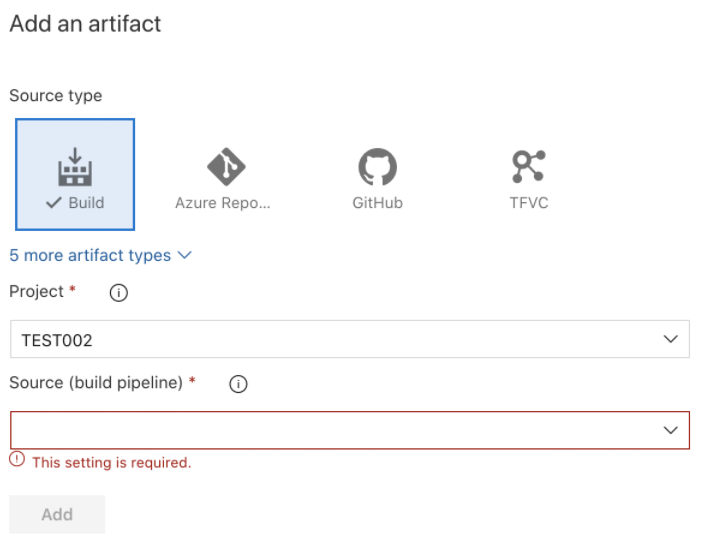Image resolution: width=704 pixels, height=552 pixels.
Task: Open the Project dropdown arrow
Action: click(x=670, y=339)
